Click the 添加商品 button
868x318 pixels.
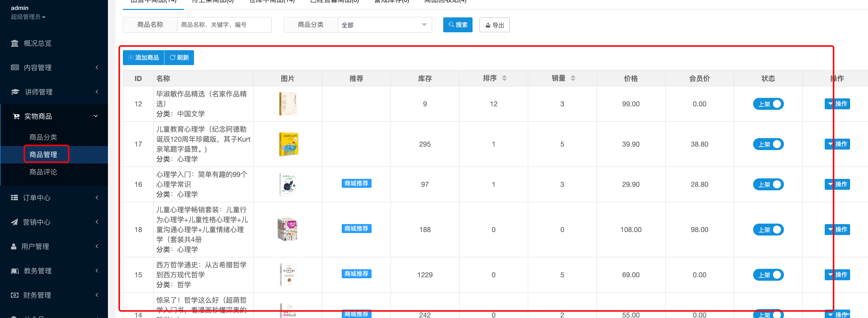coord(144,58)
